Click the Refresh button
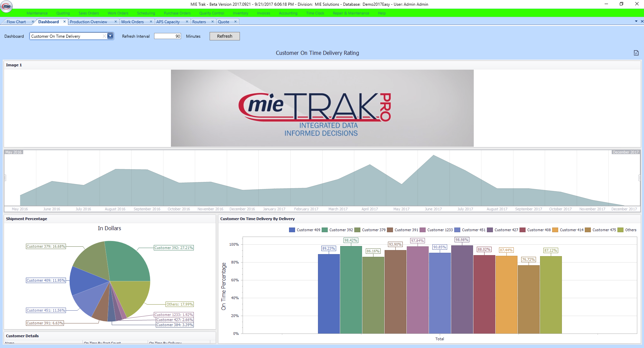 coord(224,36)
